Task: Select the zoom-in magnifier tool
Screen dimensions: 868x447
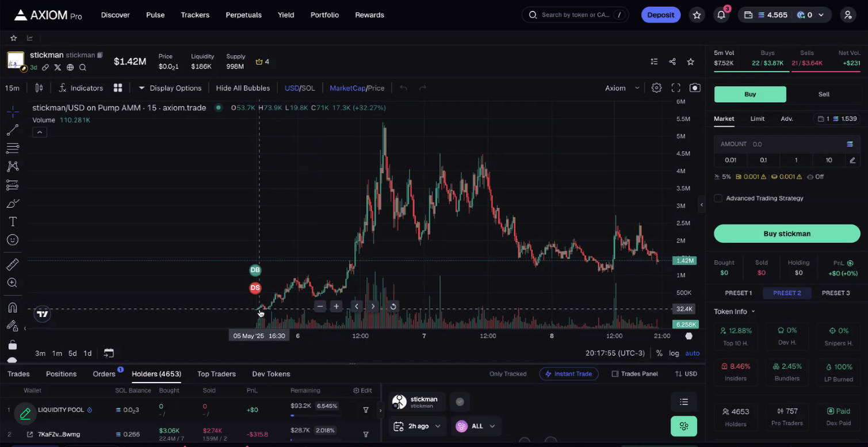Action: click(x=13, y=282)
